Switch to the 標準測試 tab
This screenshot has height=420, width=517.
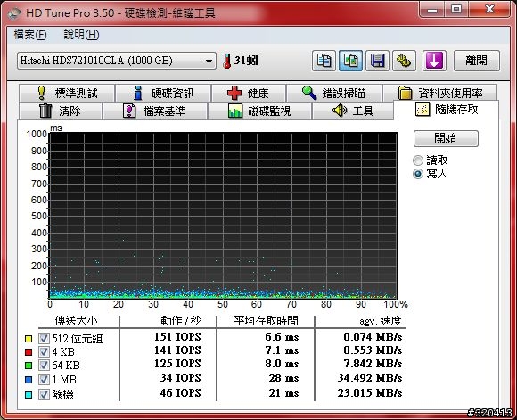click(67, 93)
